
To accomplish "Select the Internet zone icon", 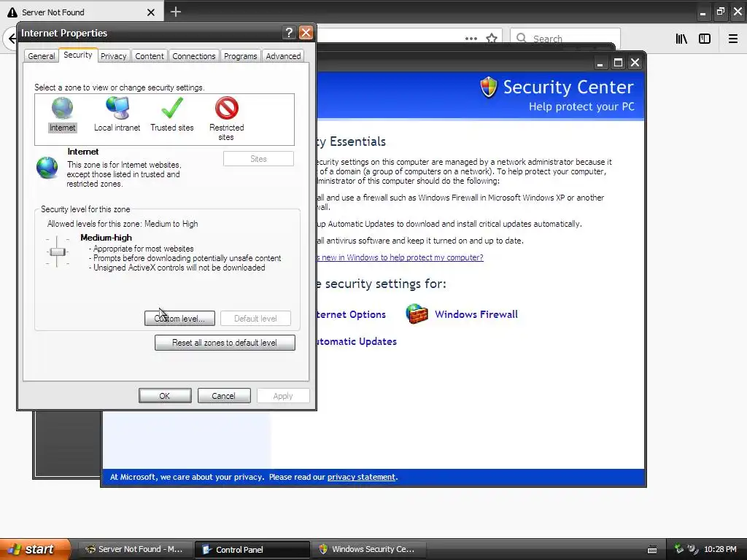I will 63,108.
